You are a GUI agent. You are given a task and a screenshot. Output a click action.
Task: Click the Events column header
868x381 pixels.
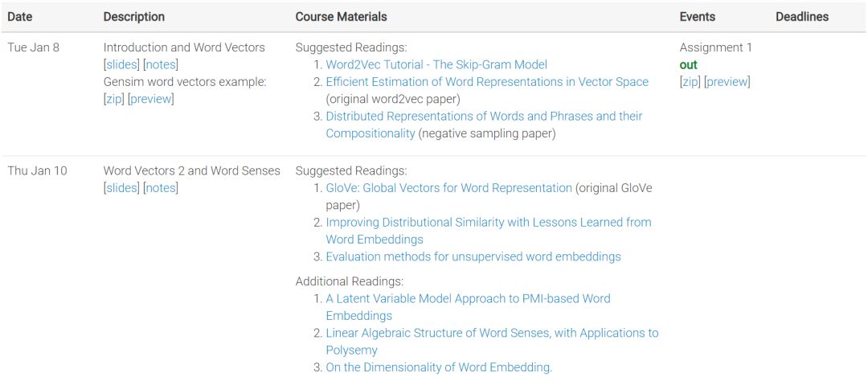(697, 17)
